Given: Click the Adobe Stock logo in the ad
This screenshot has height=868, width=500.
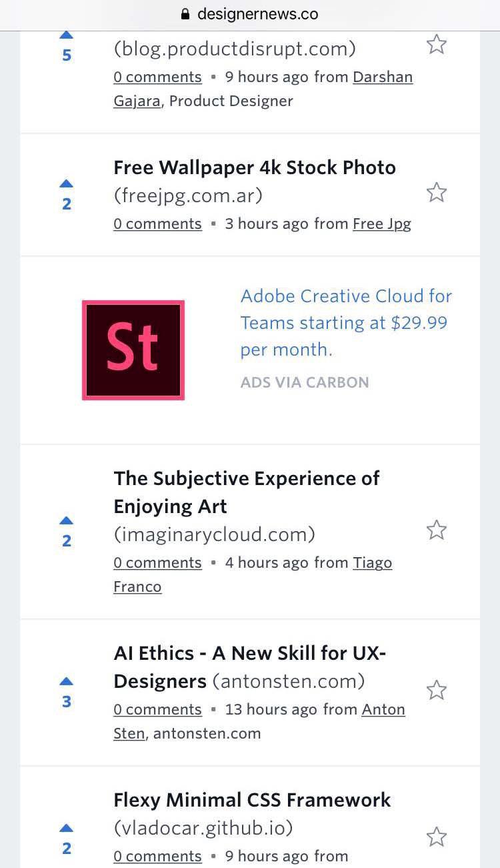Looking at the screenshot, I should click(x=133, y=349).
